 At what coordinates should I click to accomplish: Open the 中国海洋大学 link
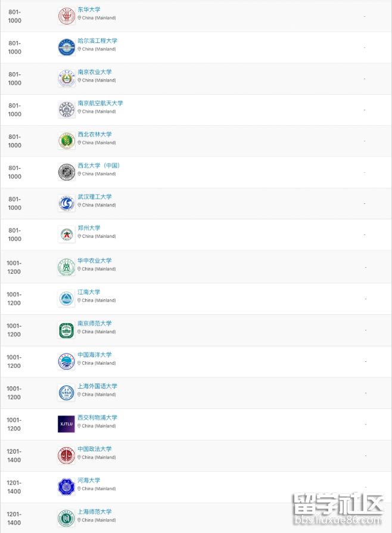(94, 355)
